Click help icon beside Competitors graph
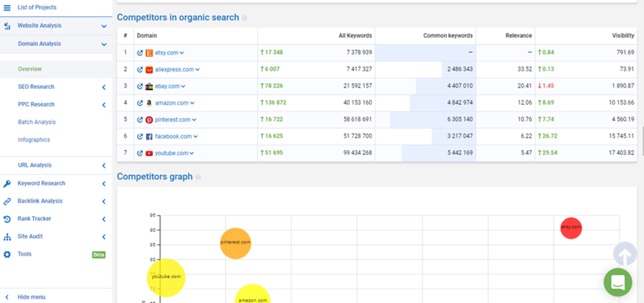 coord(198,177)
